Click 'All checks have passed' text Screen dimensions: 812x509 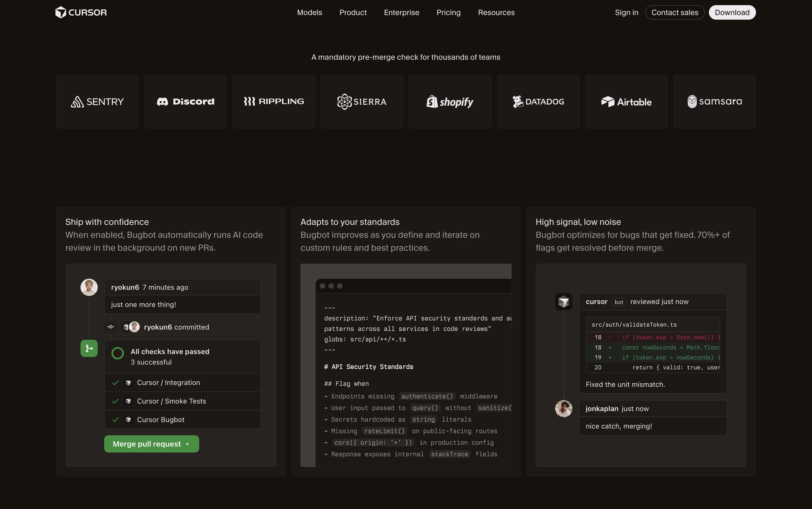pos(170,351)
